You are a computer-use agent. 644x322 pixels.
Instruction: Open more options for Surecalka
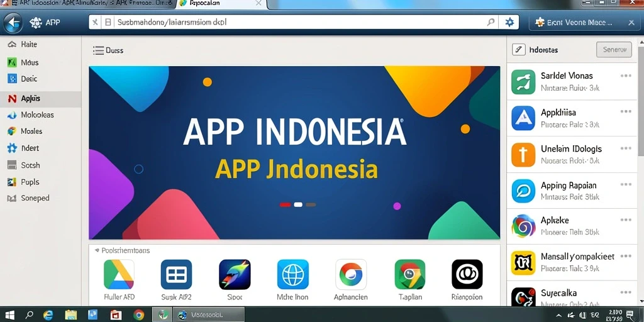tap(626, 292)
